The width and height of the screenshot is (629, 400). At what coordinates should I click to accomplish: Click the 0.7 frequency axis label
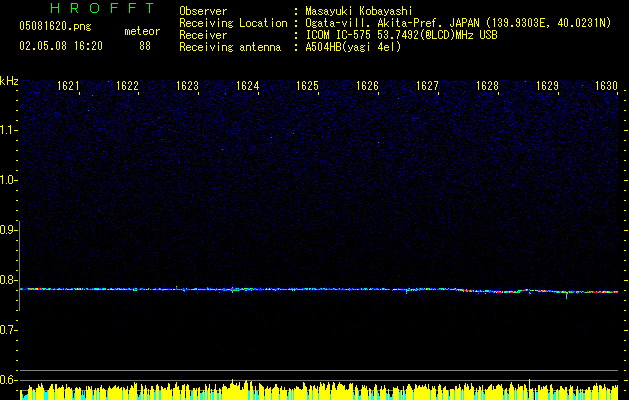click(9, 330)
